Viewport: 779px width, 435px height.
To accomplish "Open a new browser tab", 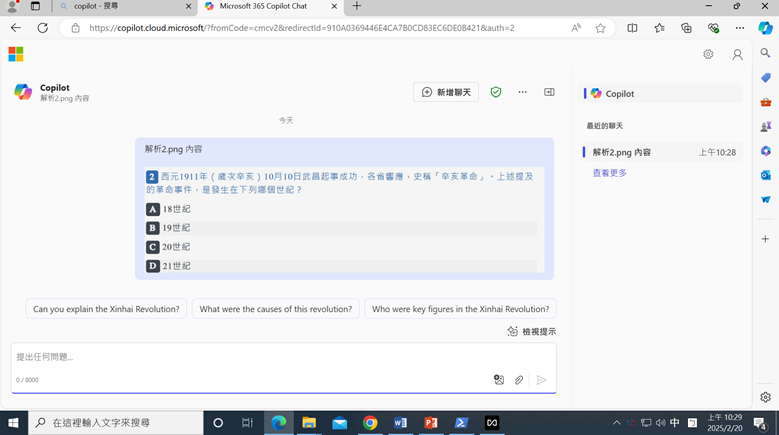I will (357, 6).
